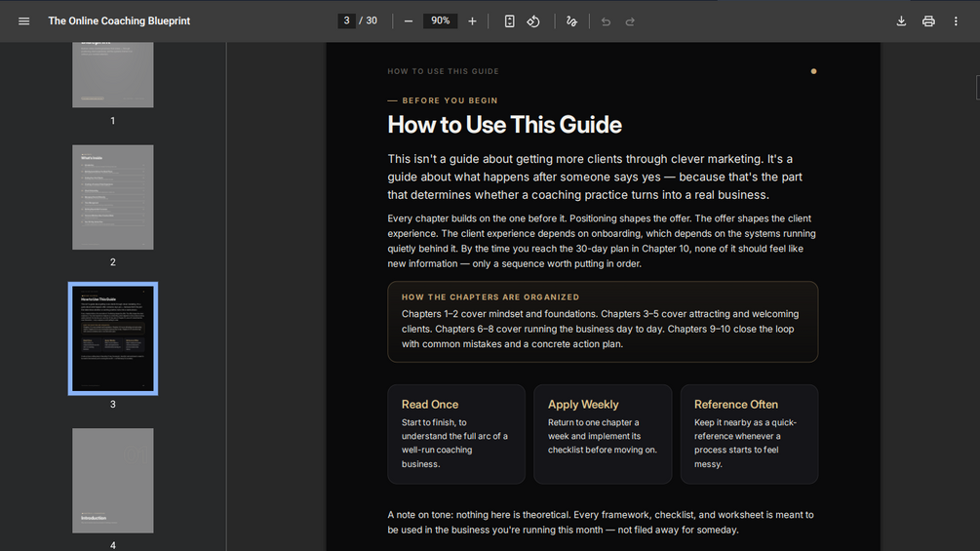The image size is (980, 551).
Task: Open page 4 Introduction thumbnail
Action: (112, 481)
